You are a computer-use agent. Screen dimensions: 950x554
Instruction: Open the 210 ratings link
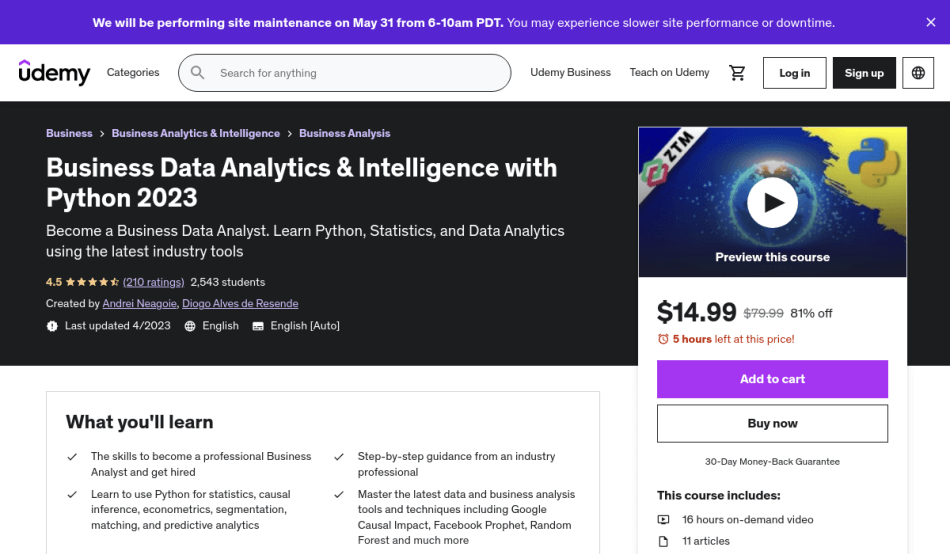coord(153,282)
